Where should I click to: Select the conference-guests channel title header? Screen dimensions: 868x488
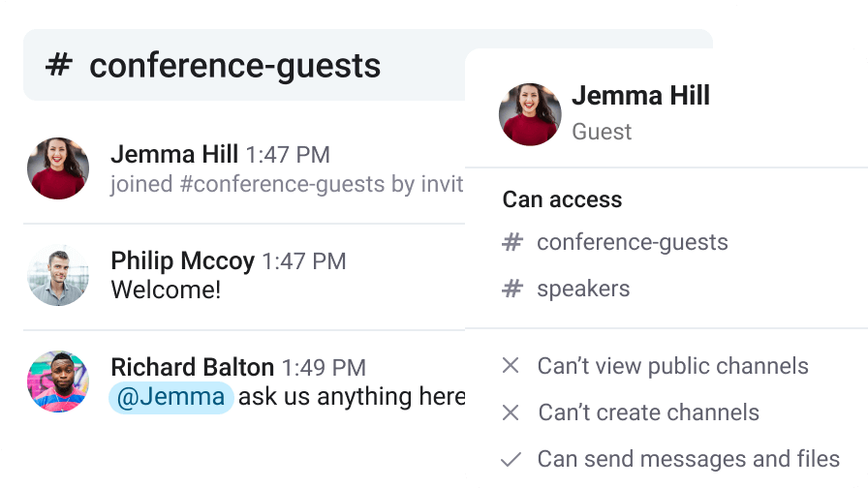[234, 66]
